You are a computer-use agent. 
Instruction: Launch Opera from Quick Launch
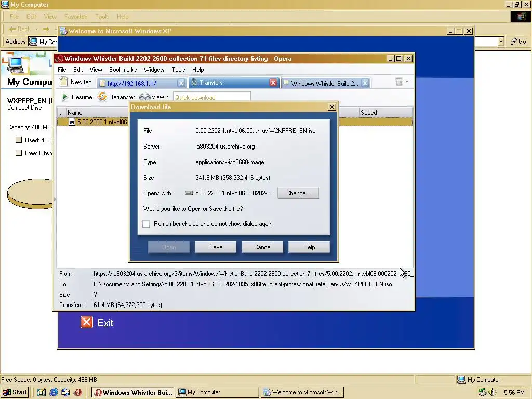tap(78, 393)
